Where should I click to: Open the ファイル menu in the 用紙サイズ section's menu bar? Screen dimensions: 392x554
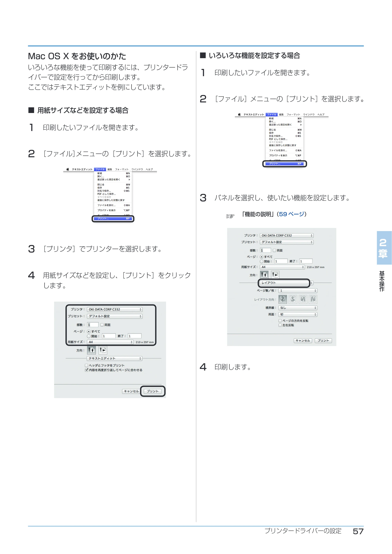[100, 169]
